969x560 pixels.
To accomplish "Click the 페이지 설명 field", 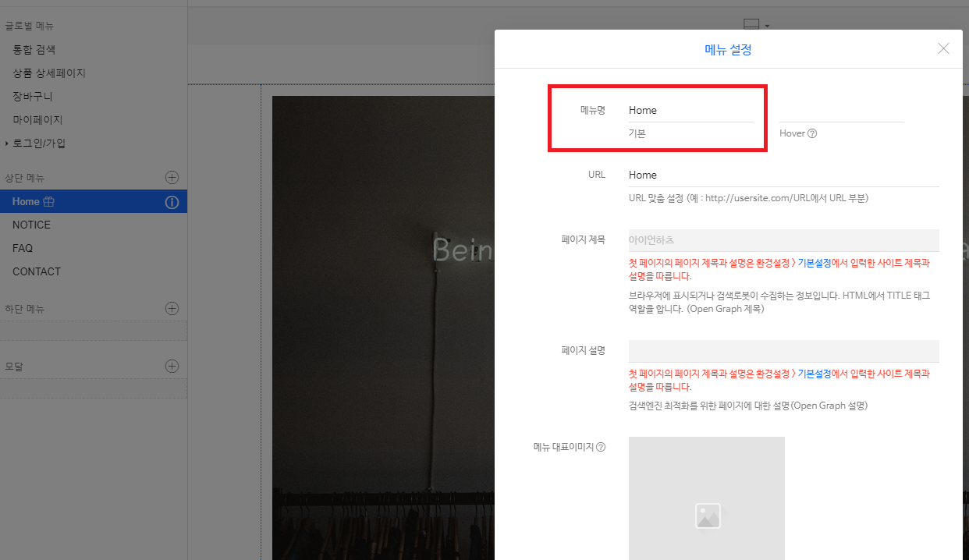I will pyautogui.click(x=784, y=351).
